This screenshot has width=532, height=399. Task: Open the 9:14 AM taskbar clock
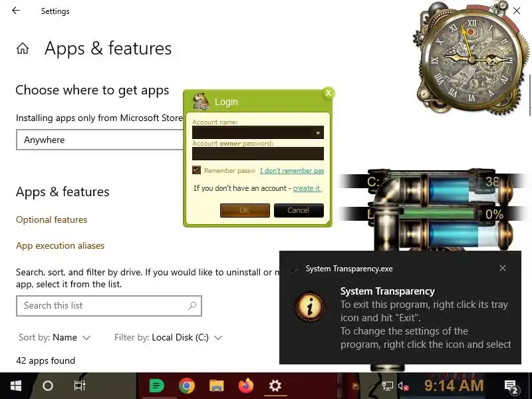pos(454,386)
